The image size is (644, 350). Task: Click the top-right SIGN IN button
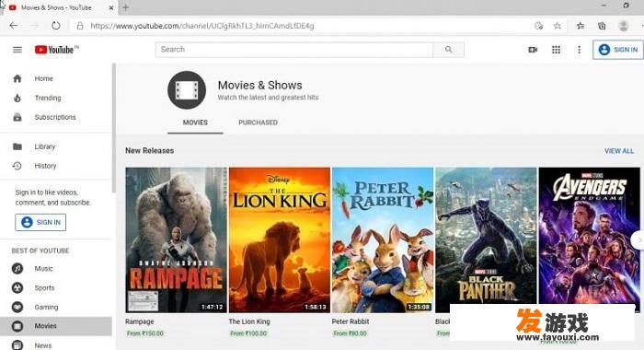pos(618,50)
